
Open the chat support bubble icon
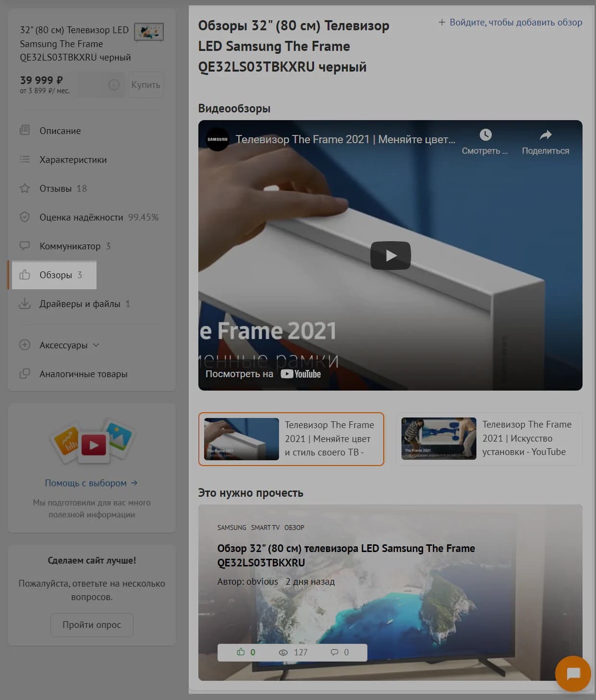coord(572,674)
